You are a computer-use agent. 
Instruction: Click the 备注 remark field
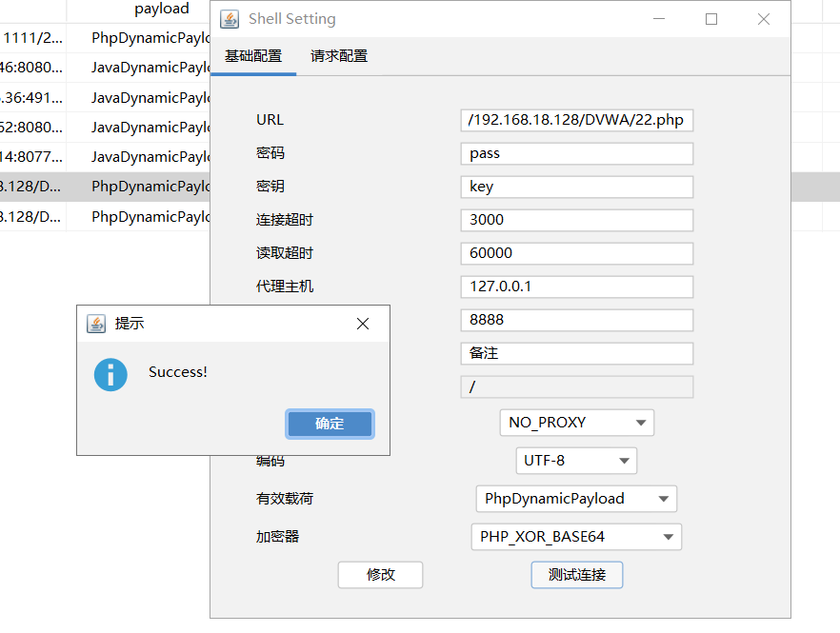click(x=576, y=353)
